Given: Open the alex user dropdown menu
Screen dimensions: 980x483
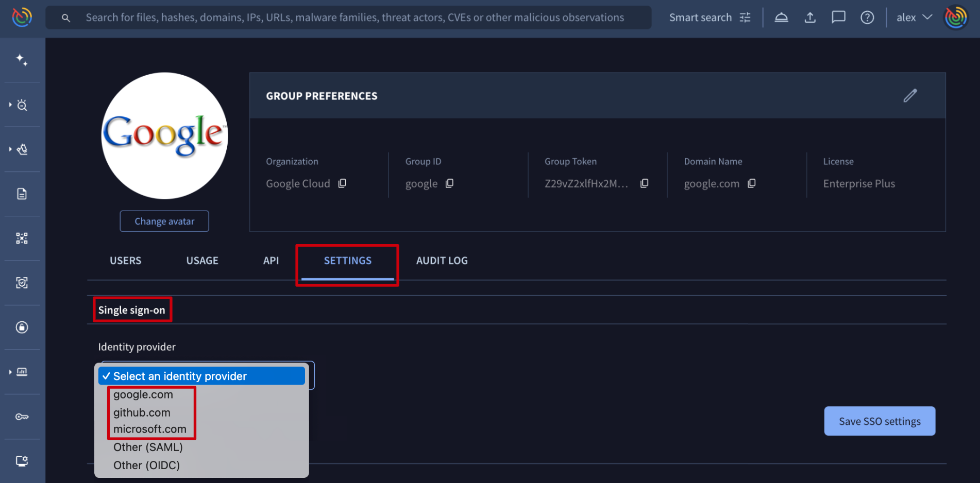Looking at the screenshot, I should (x=915, y=18).
